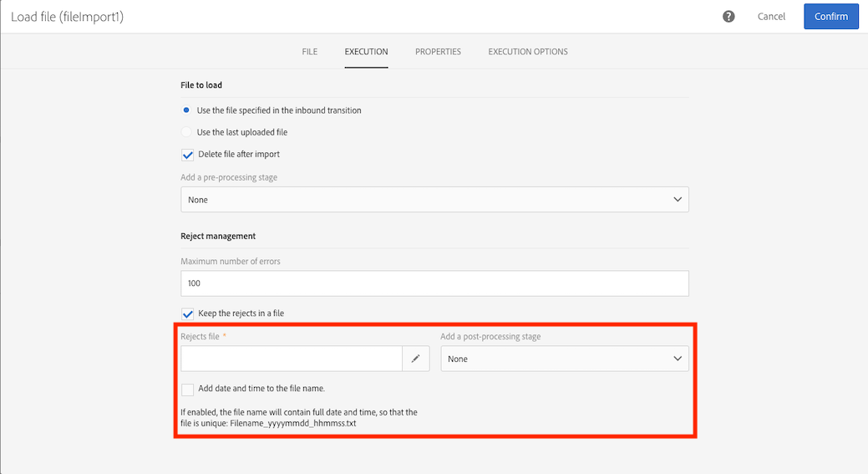
Task: Click the 'Load file (fileImport1)' dialog title
Action: [67, 17]
